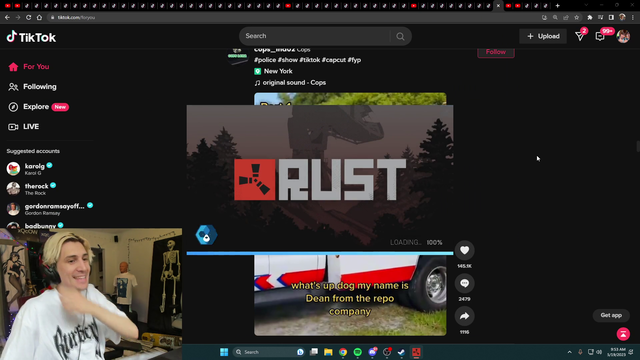Click the share page icon in address bar

(566, 18)
